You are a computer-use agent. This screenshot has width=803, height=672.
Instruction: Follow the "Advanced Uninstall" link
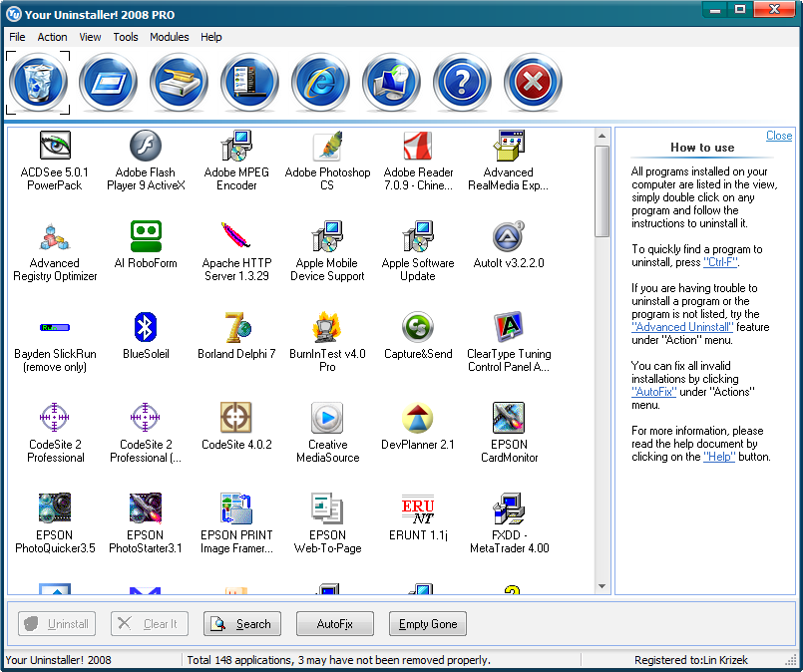pyautogui.click(x=682, y=327)
